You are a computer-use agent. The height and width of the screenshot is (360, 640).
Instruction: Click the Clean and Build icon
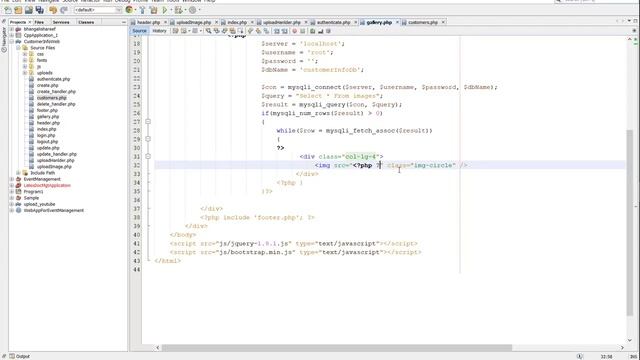tap(153, 10)
